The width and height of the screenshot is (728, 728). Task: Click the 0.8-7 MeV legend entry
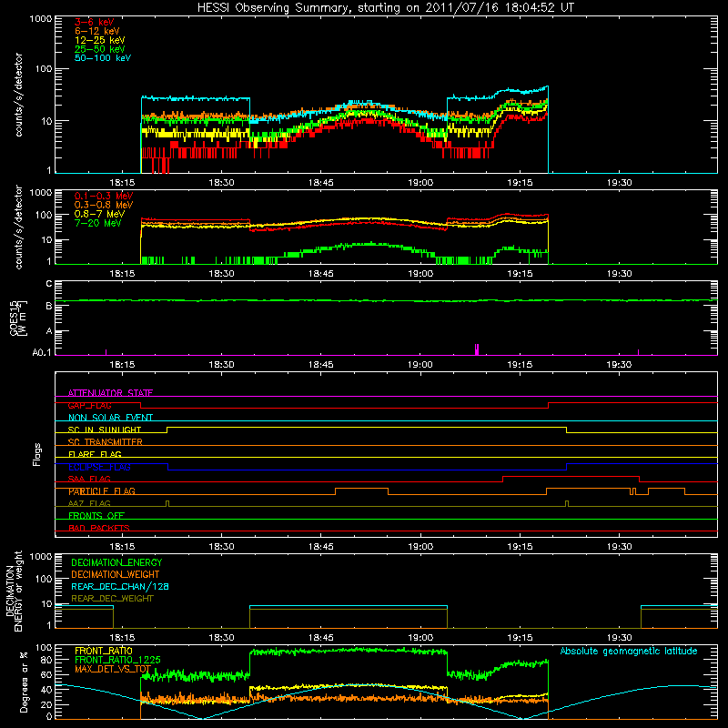(x=99, y=214)
